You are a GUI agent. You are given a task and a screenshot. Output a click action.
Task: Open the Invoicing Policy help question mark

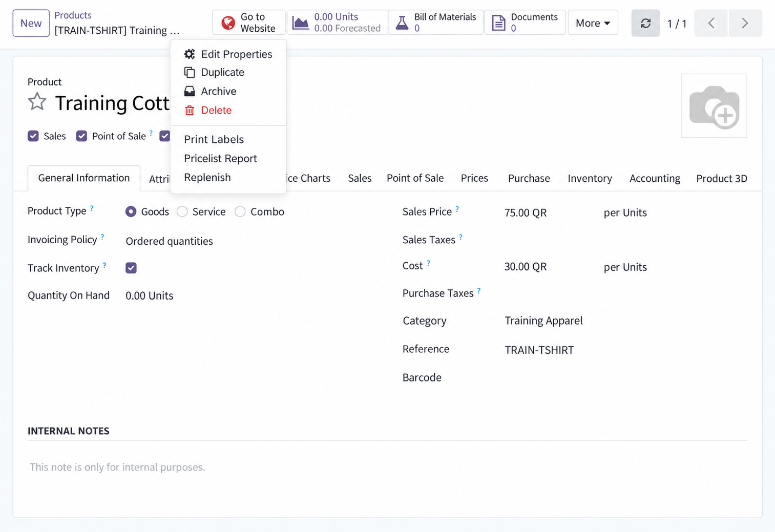point(102,237)
